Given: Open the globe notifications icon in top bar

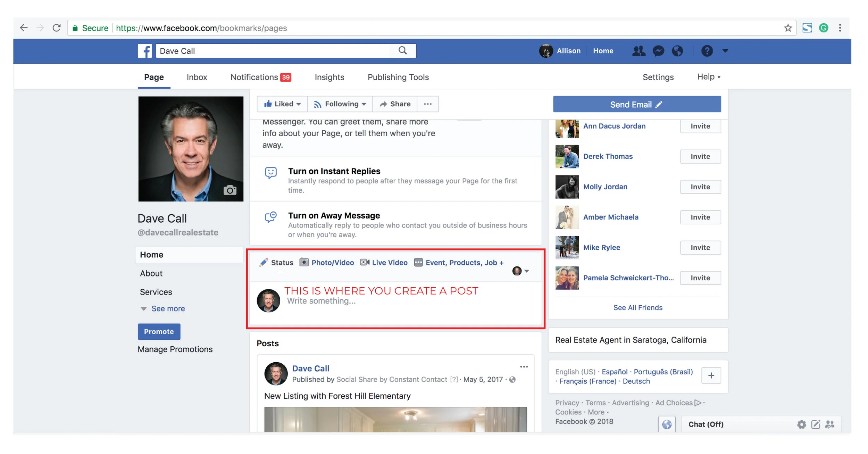Looking at the screenshot, I should tap(677, 51).
